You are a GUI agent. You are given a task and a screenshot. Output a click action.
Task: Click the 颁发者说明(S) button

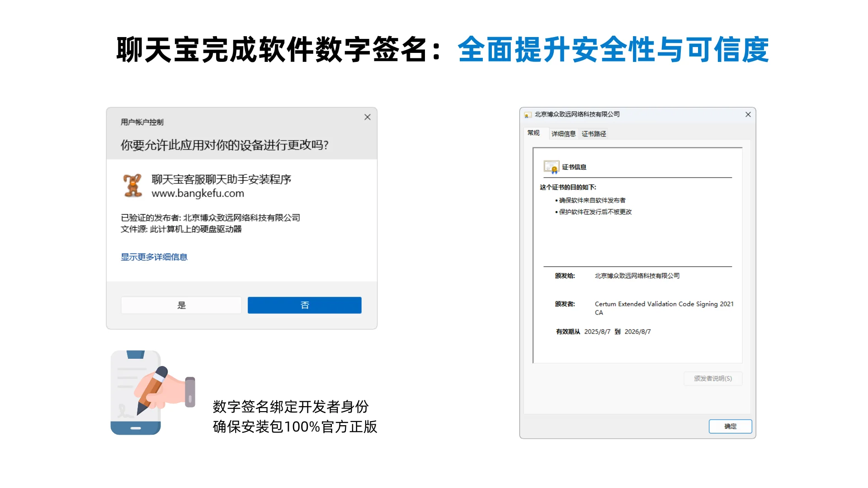tap(713, 378)
